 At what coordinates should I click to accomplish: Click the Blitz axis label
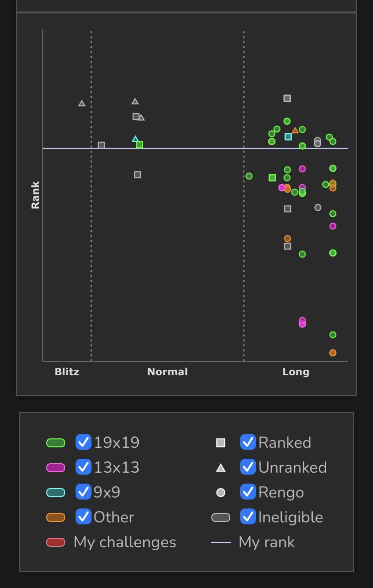(x=67, y=372)
